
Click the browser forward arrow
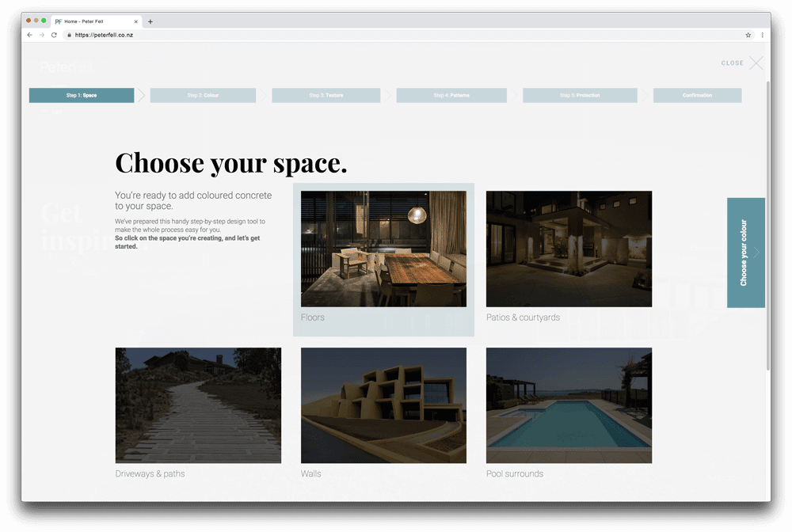pyautogui.click(x=41, y=35)
